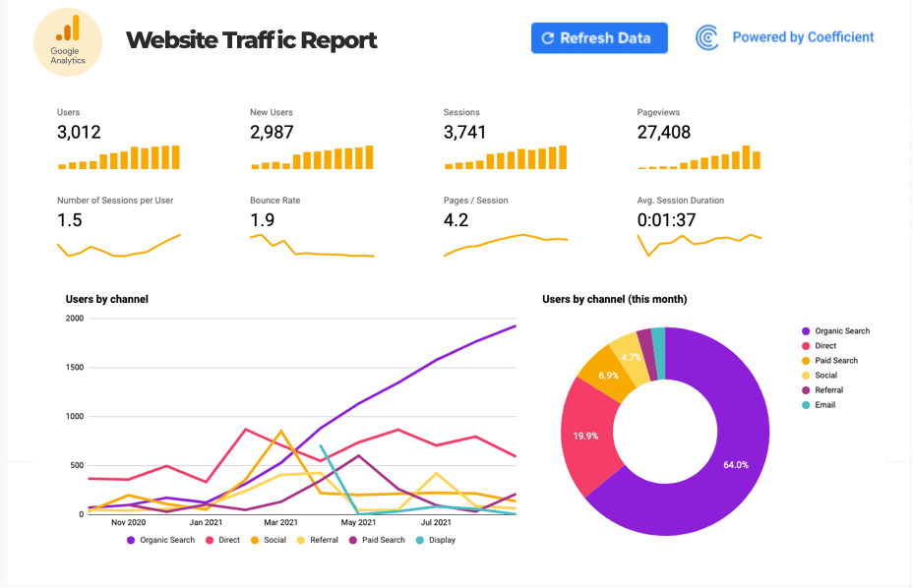
Task: Click the Coefficient spiral logo icon
Action: tap(707, 38)
